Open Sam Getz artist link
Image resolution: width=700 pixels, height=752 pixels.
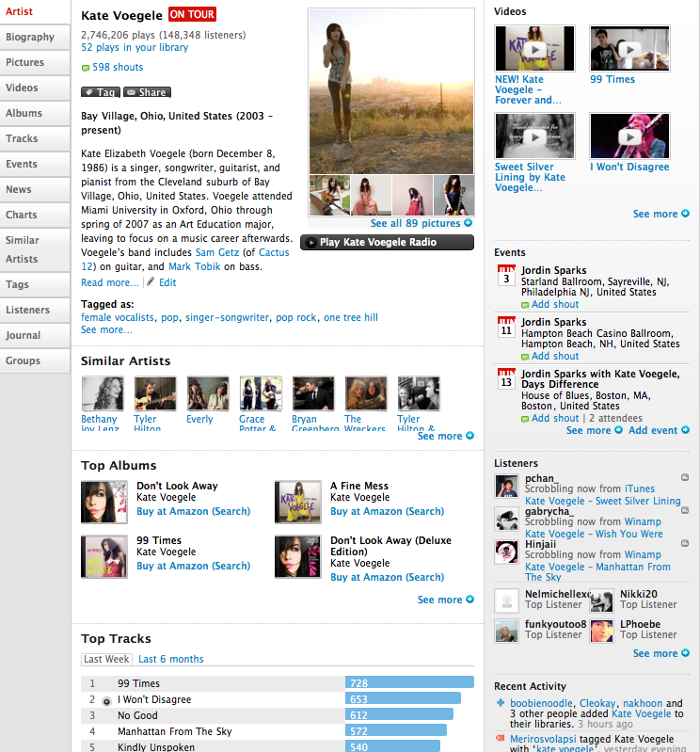pos(217,252)
